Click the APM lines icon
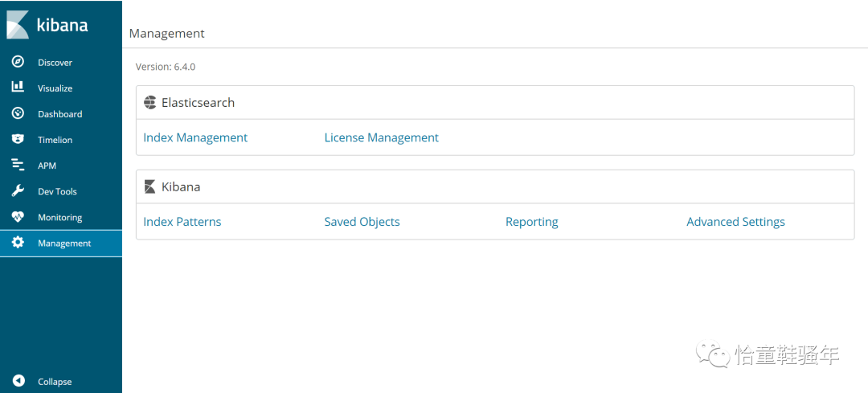The height and width of the screenshot is (393, 868). coord(18,165)
